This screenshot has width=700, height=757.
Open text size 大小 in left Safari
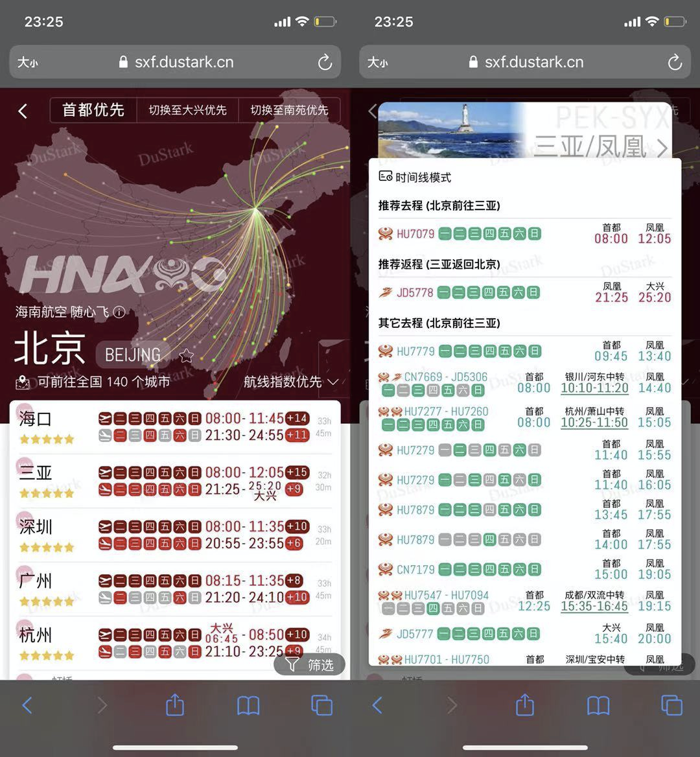(x=27, y=62)
